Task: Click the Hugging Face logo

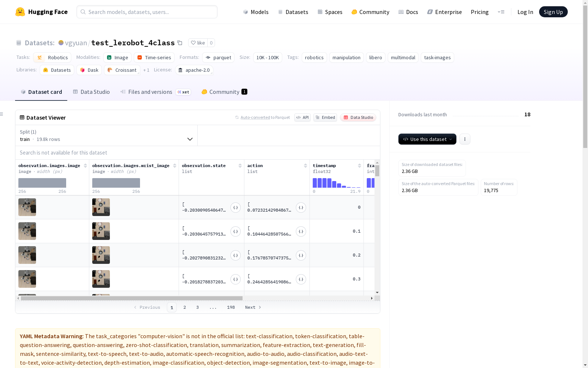Action: coord(42,12)
